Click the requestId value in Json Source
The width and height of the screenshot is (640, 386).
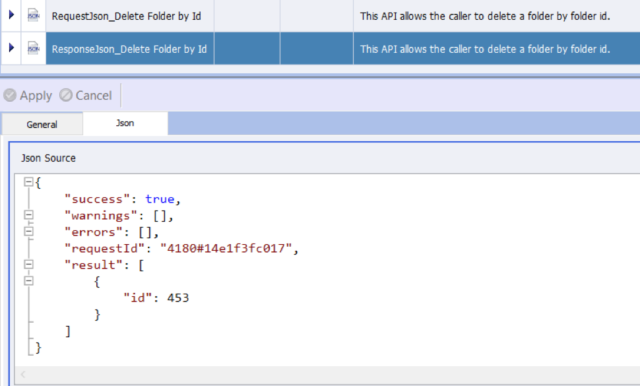(226, 248)
